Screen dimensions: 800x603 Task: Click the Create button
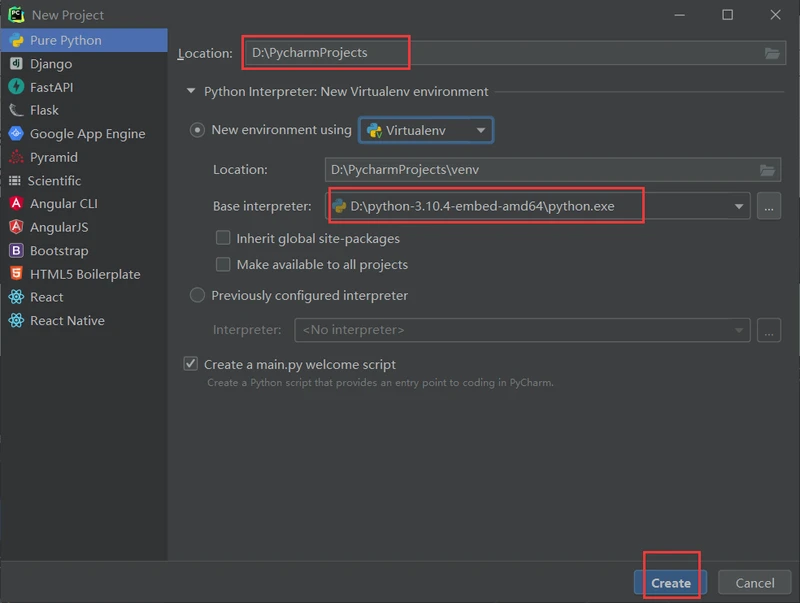pyautogui.click(x=670, y=583)
